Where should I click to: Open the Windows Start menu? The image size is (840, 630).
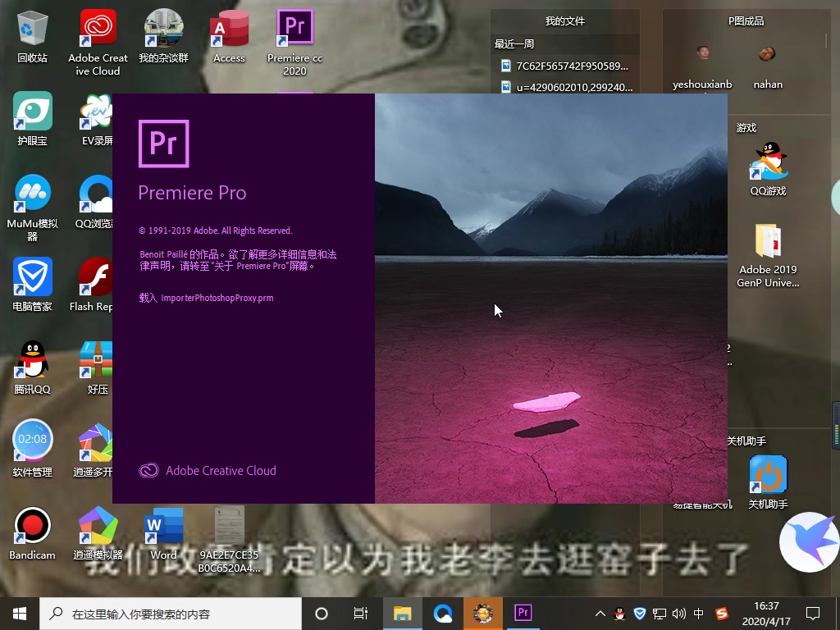18,613
